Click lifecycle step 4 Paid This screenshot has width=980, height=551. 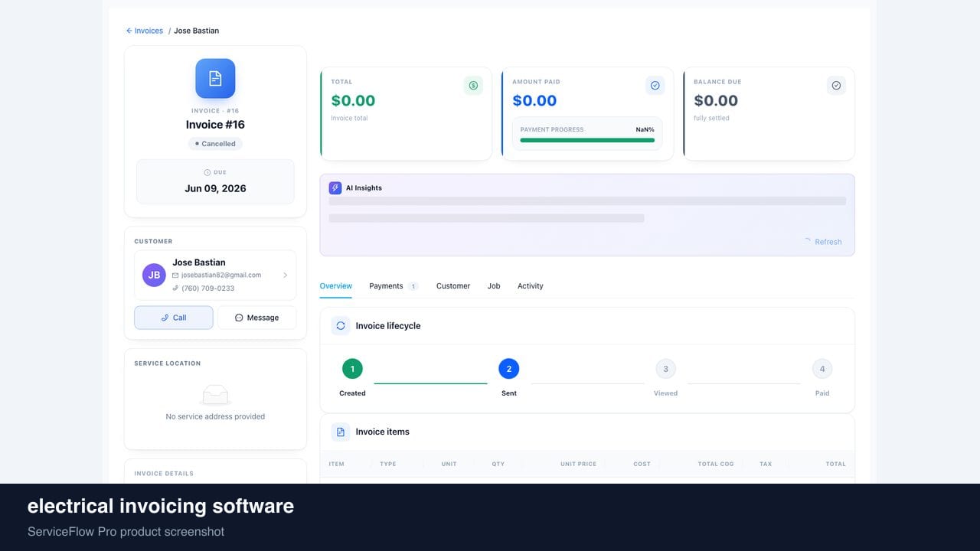(822, 369)
